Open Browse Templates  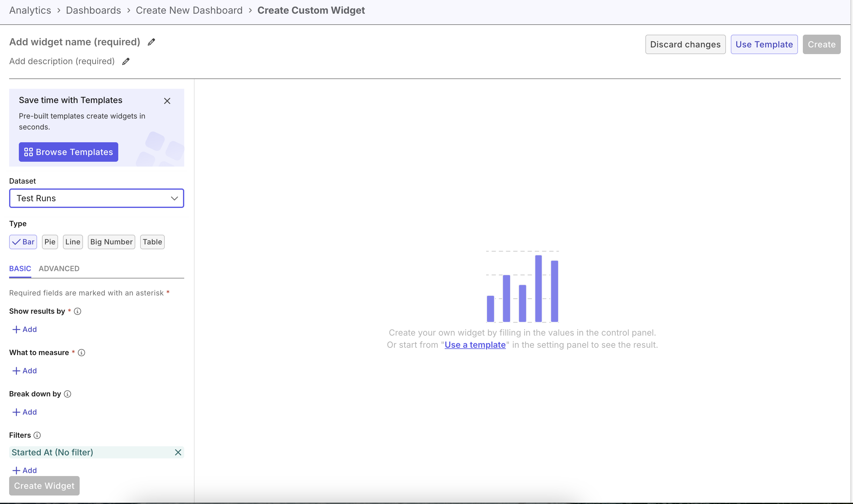[x=69, y=152]
